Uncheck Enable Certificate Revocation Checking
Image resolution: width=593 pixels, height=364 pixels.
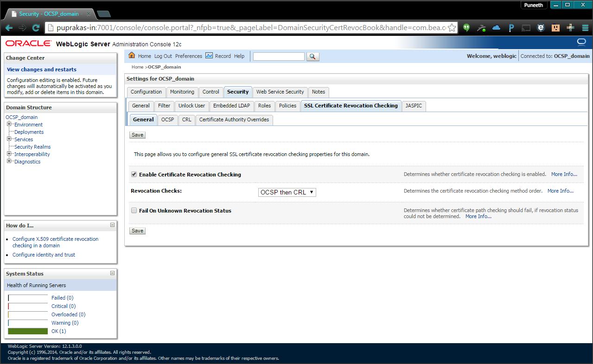(x=134, y=175)
